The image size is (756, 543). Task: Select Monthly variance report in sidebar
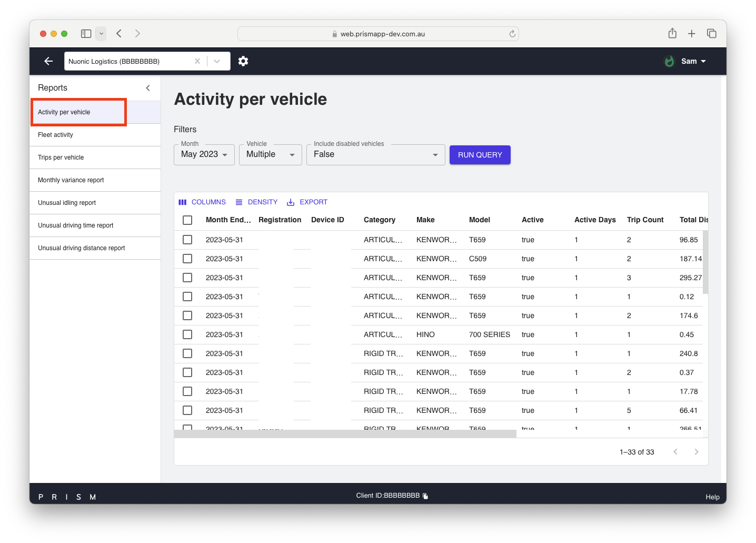[71, 180]
